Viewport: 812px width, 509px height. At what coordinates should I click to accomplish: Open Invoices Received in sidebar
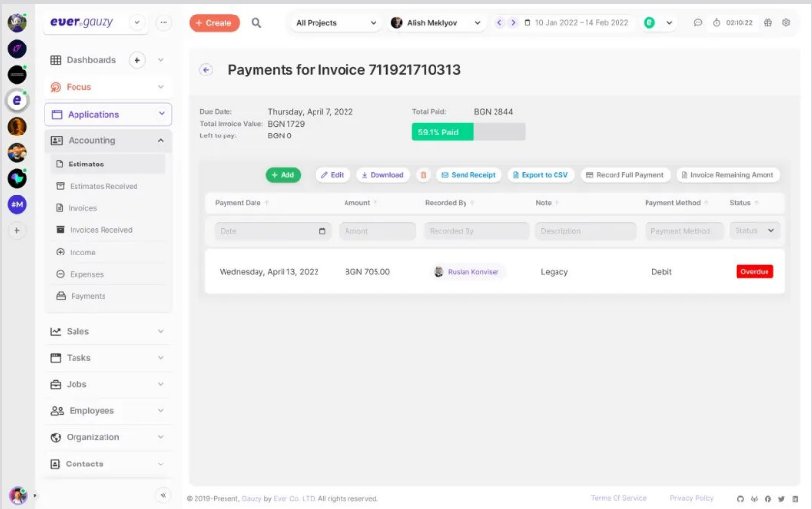(101, 230)
